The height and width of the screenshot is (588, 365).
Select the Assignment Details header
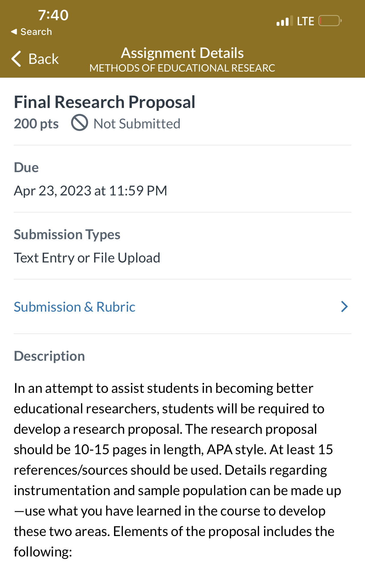pyautogui.click(x=182, y=53)
